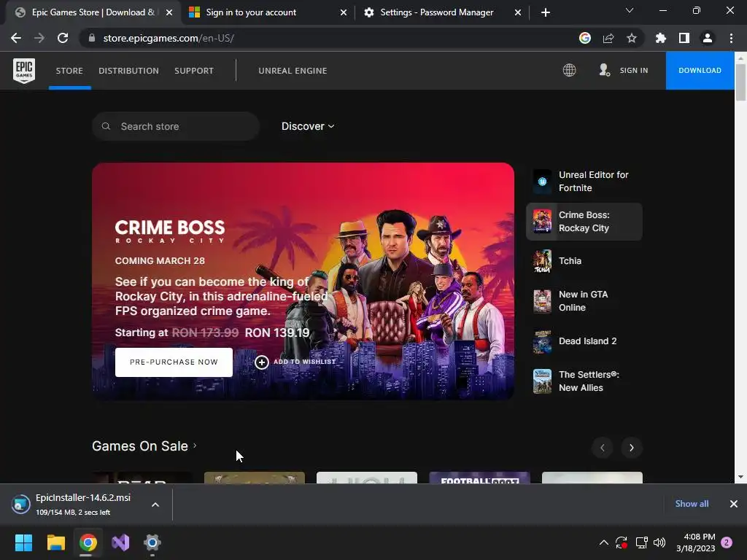Click the volume speaker icon in the tray

pyautogui.click(x=659, y=542)
